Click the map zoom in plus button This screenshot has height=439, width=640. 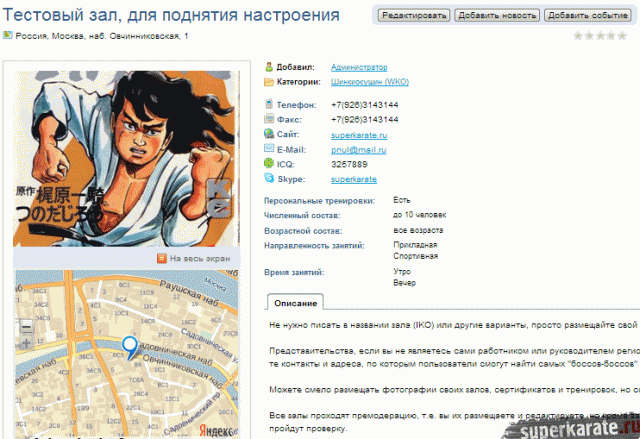pyautogui.click(x=27, y=344)
